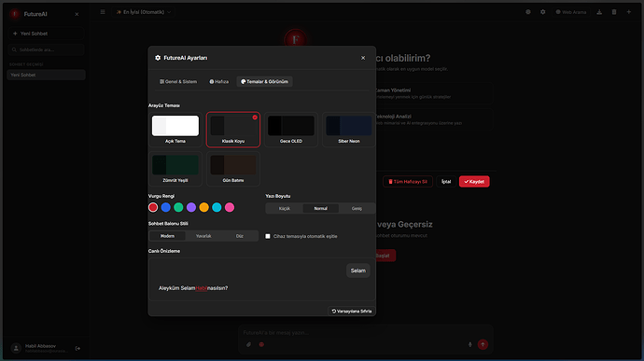Choose Yuvarlak chat bubble style
The height and width of the screenshot is (361, 644).
203,236
